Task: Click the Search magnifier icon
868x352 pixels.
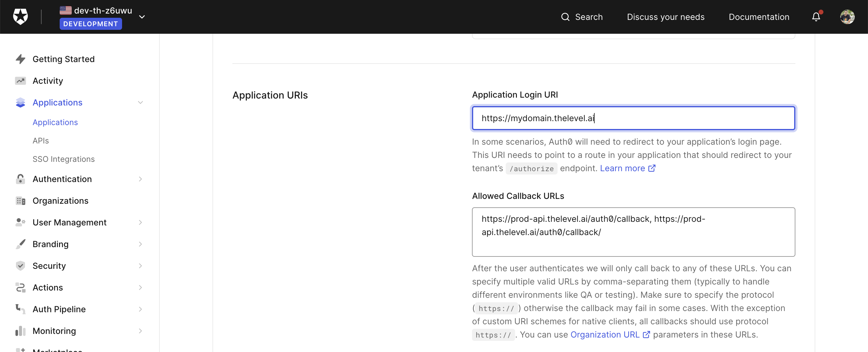Action: point(565,17)
